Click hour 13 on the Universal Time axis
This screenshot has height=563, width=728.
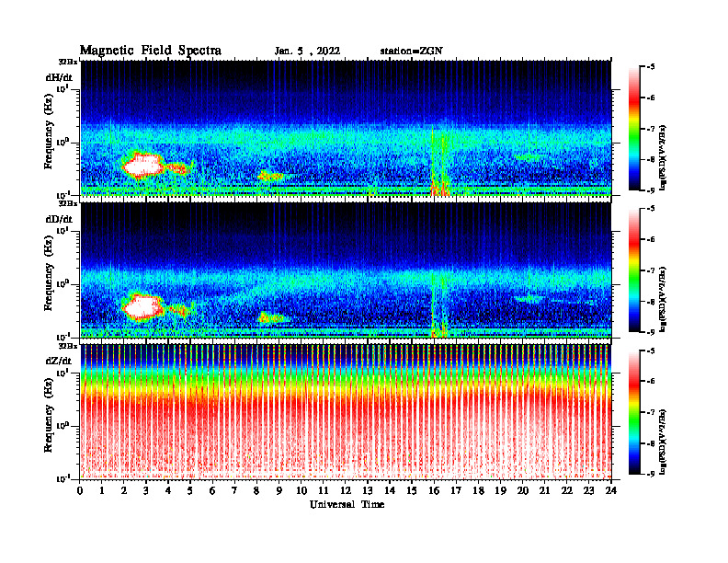(368, 490)
